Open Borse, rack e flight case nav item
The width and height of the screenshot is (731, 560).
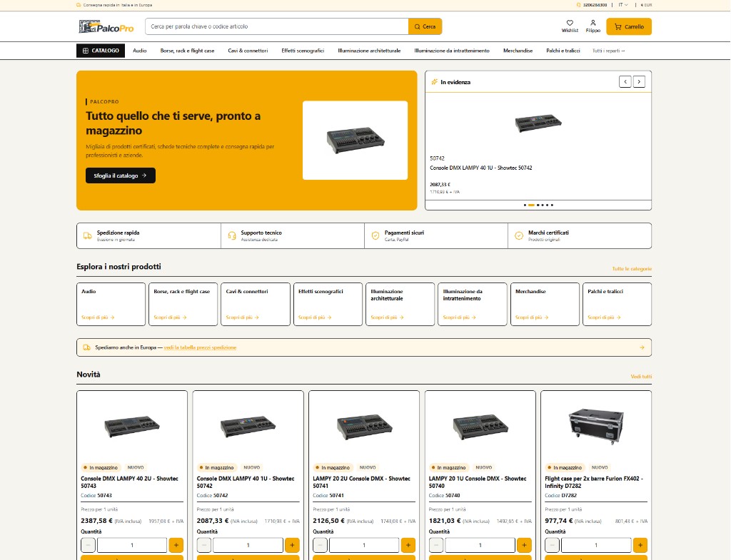point(188,51)
